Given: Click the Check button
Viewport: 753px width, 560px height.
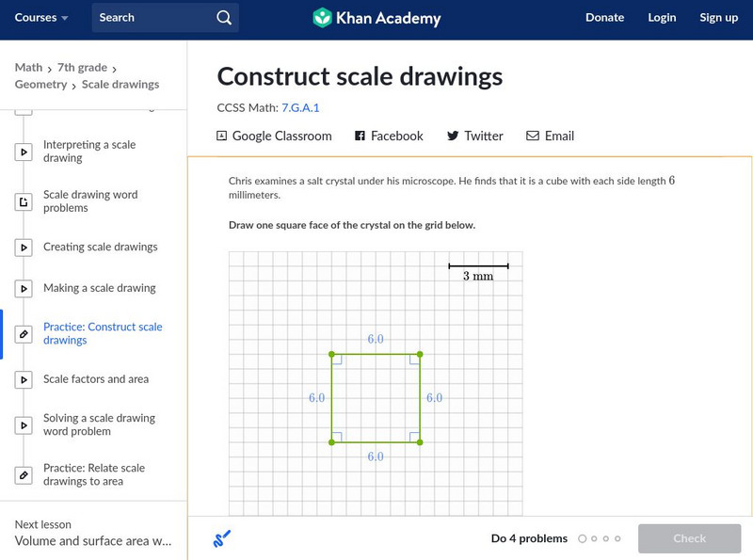Looking at the screenshot, I should point(689,538).
